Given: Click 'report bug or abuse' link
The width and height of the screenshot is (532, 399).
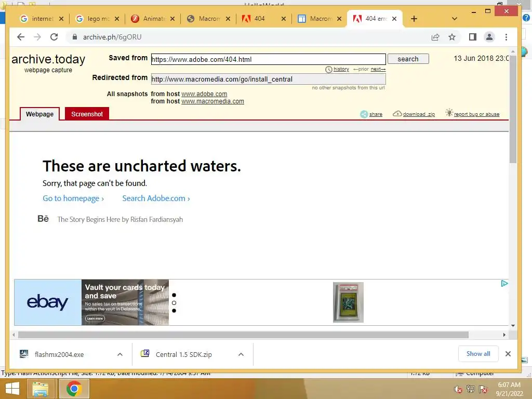Looking at the screenshot, I should pos(473,114).
